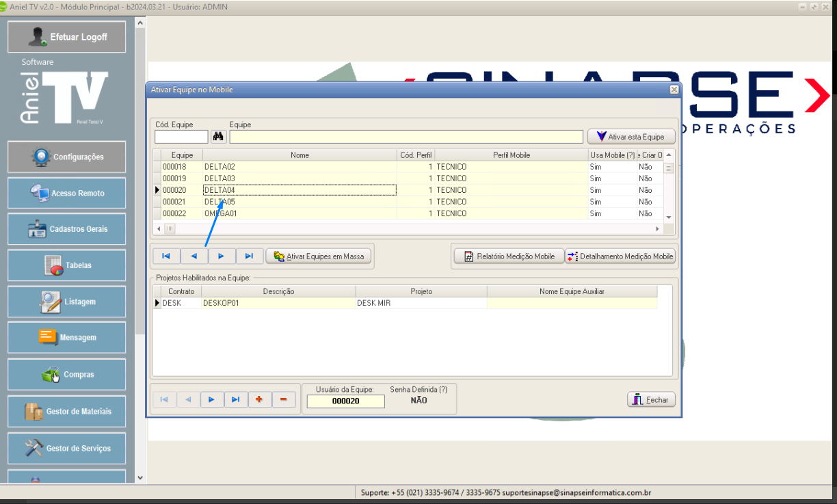
Task: Open Relatório Medição Mobile report
Action: 509,256
